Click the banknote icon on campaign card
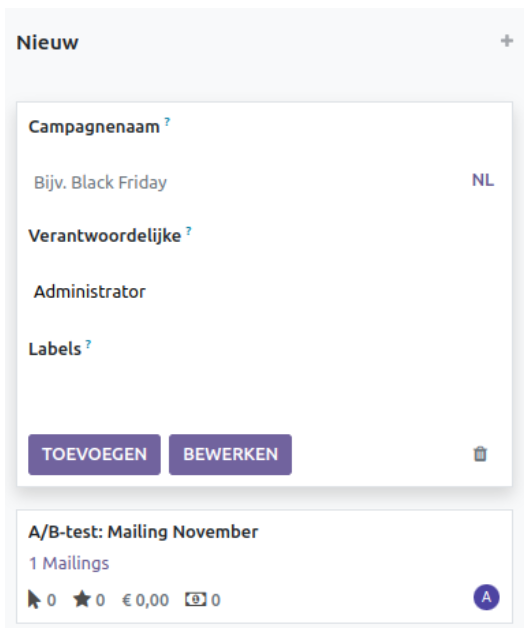 196,599
